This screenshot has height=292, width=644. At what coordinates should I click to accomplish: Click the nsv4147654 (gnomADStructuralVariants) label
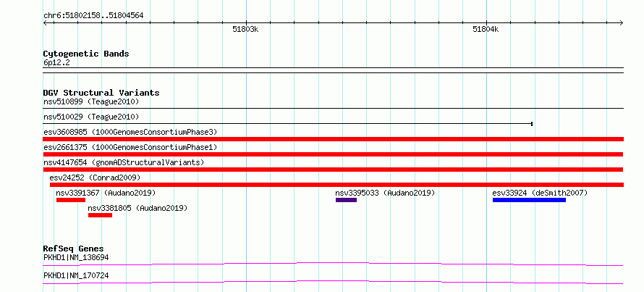coord(124,162)
